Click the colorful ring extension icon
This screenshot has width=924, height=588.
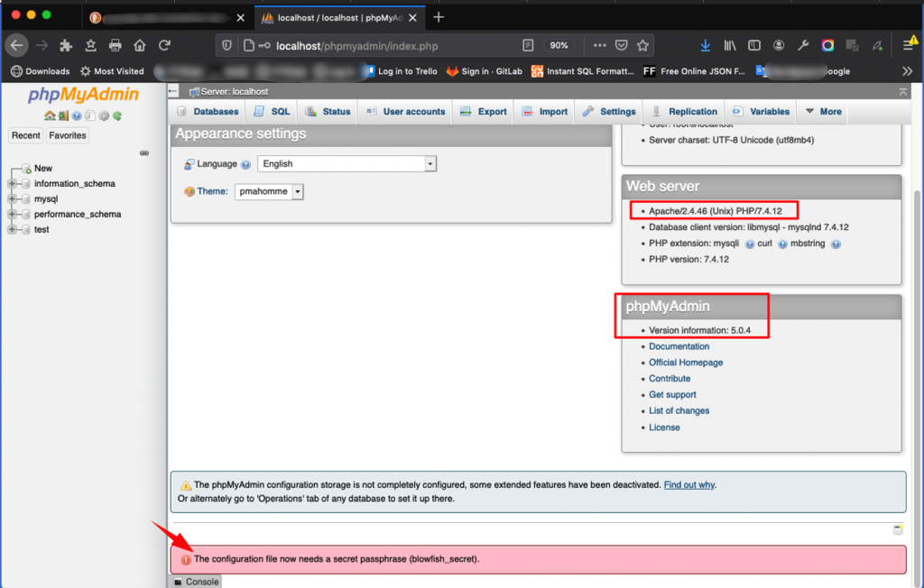point(828,45)
